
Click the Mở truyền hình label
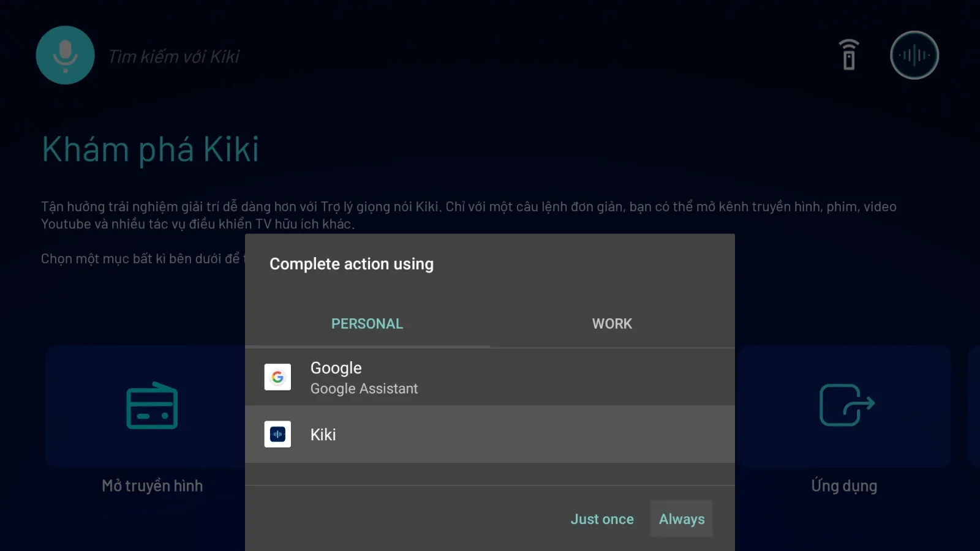(x=152, y=485)
